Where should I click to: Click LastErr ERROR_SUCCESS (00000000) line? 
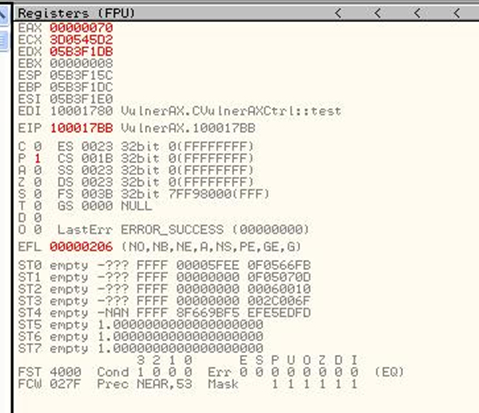(183, 229)
